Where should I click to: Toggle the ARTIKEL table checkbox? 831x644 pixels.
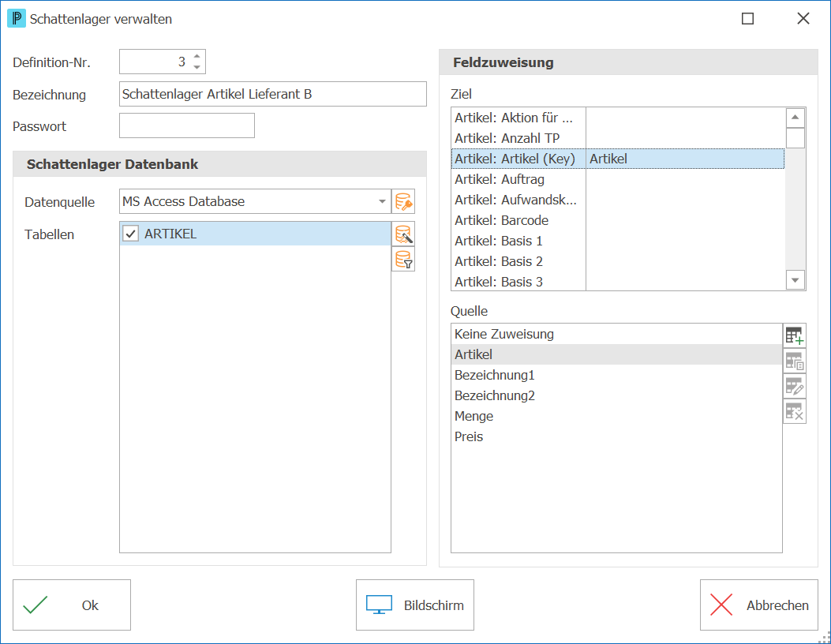[130, 234]
